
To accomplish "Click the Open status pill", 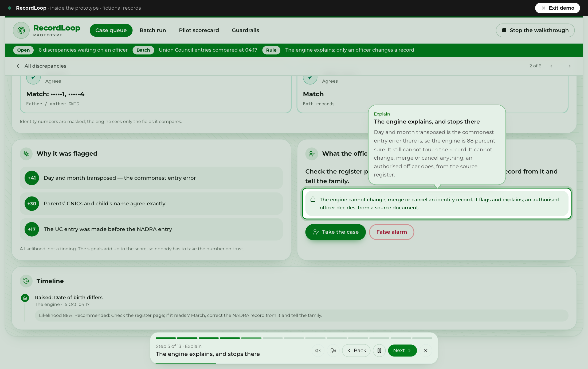I will [x=23, y=50].
